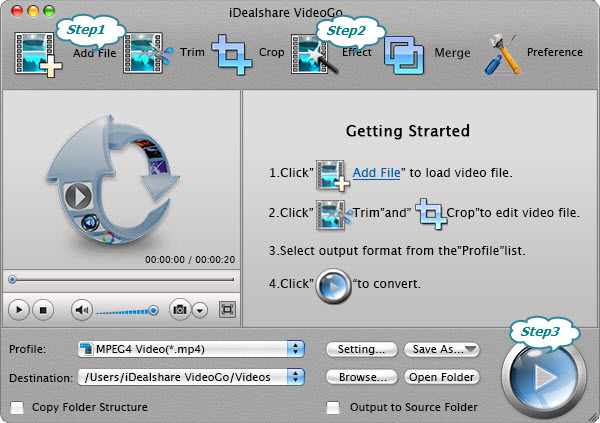This screenshot has height=423, width=600.
Task: Click the Merge label in toolbar
Action: 452,52
